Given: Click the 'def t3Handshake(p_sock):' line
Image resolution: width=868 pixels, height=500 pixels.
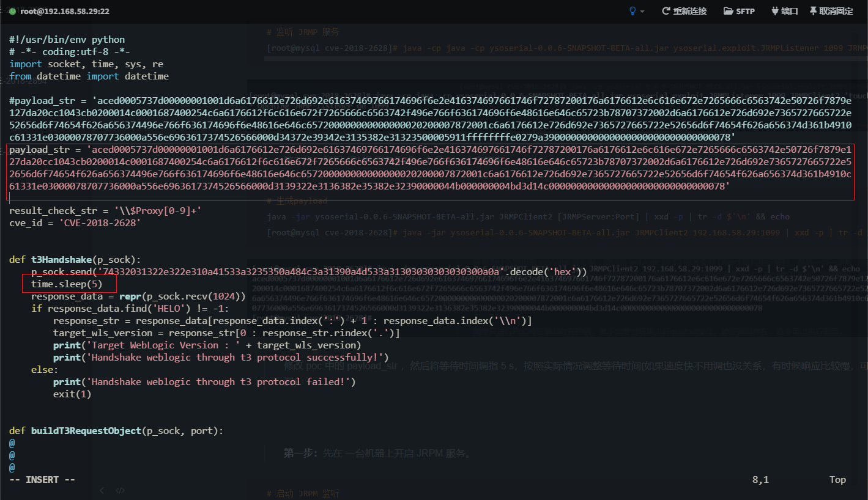Looking at the screenshot, I should click(x=75, y=260).
